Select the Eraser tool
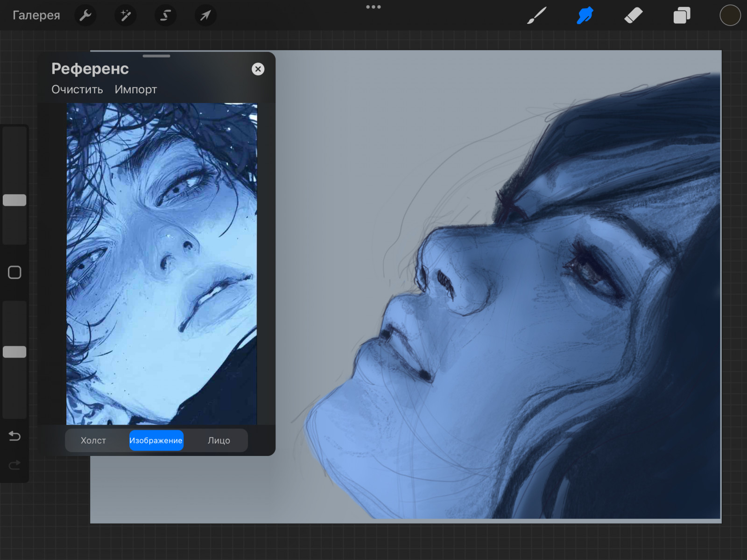 pos(634,15)
